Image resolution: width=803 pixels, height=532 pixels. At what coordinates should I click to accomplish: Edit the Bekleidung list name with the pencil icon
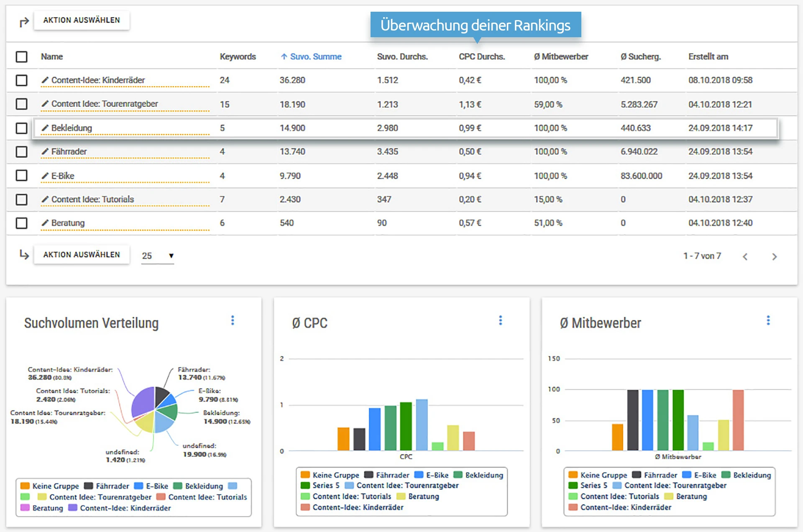pos(45,128)
